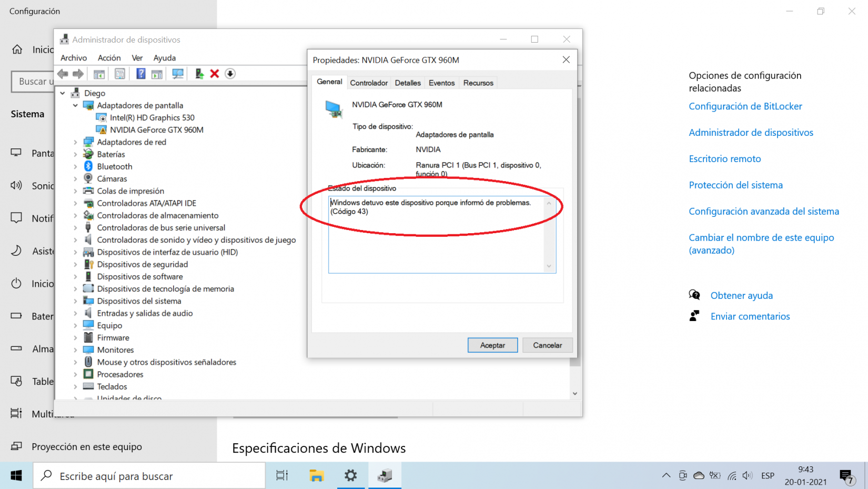This screenshot has height=489, width=868.
Task: Select the Intel(R) HD Graphics 530 adapter
Action: 152,117
